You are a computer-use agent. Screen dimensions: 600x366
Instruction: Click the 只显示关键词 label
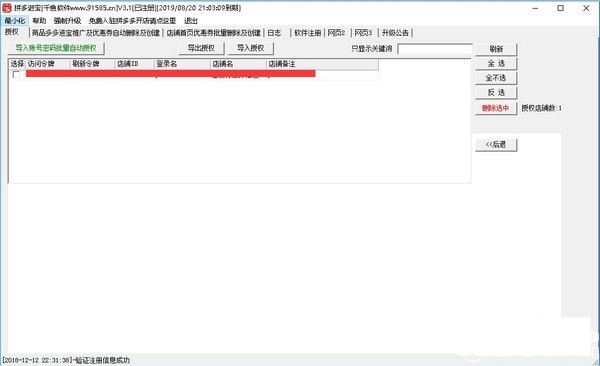point(372,49)
